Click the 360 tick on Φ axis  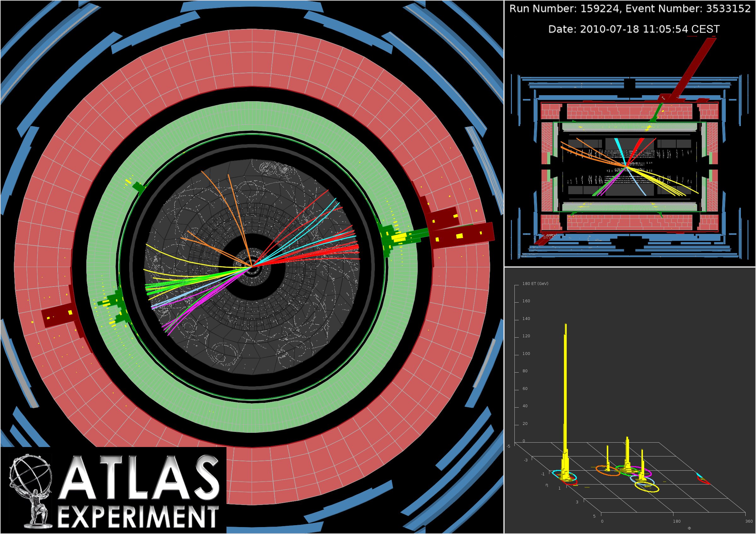click(749, 521)
